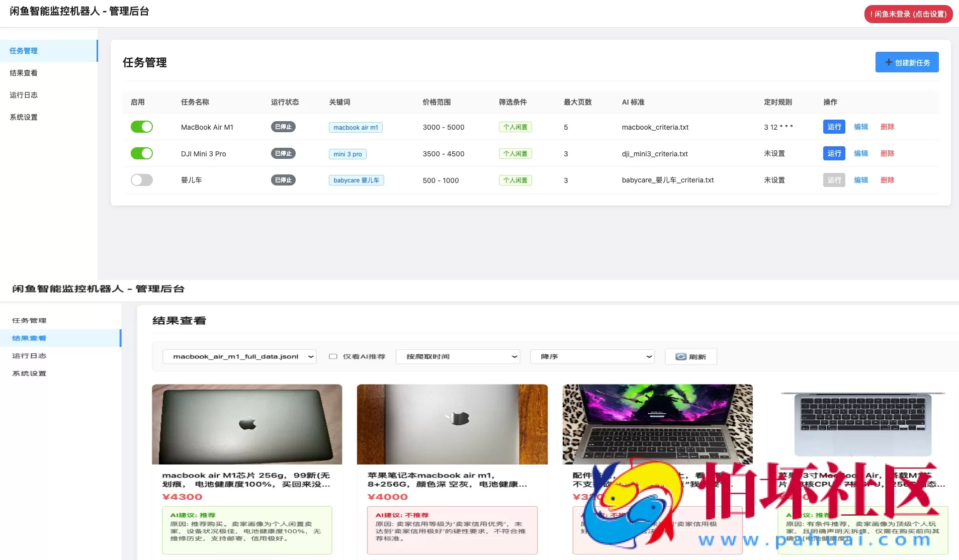Check the 仅看AI推荐 checkbox
The image size is (959, 560).
point(332,356)
